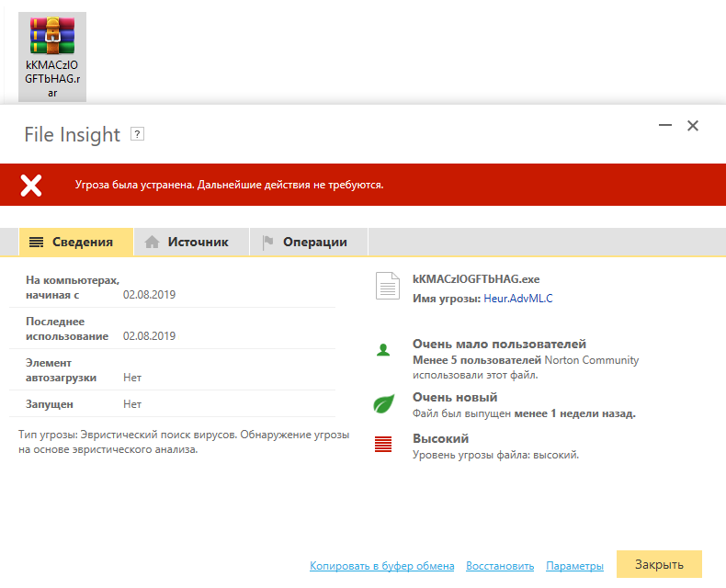Click the green user community icon

(x=383, y=349)
